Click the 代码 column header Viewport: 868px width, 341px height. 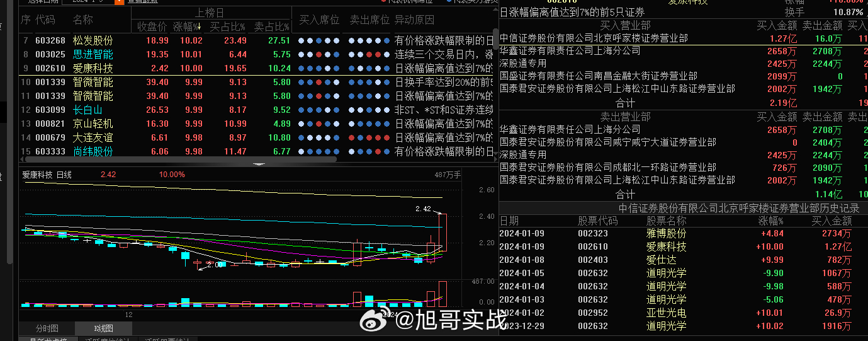[x=45, y=20]
